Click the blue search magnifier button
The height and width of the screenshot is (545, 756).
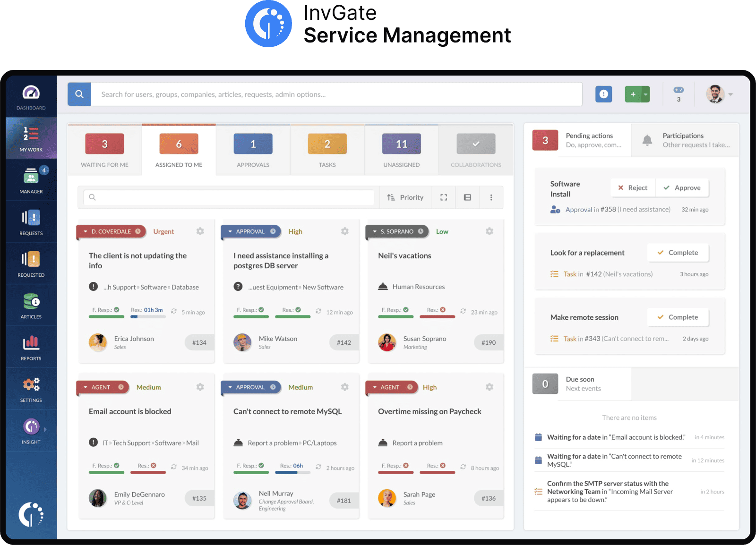[79, 94]
